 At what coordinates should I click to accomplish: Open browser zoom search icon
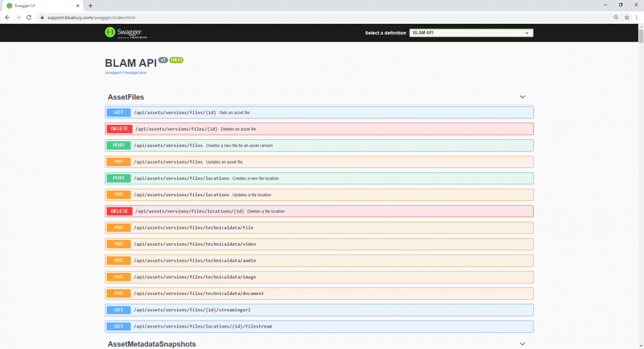coord(616,17)
